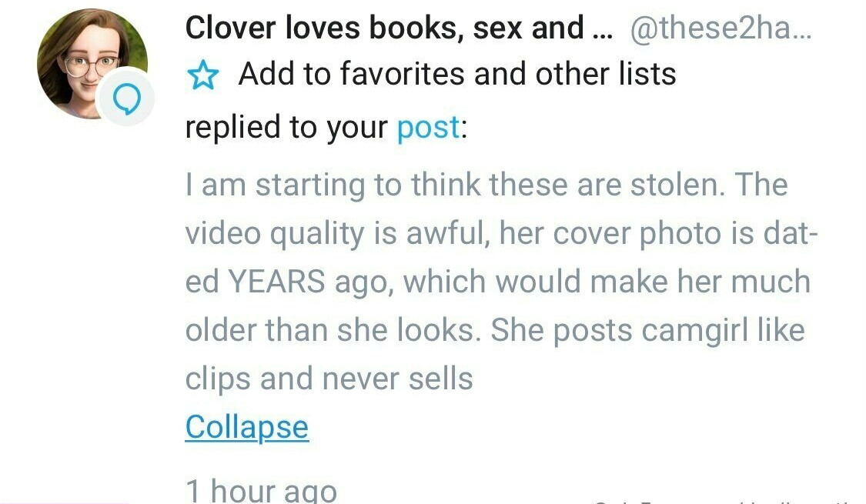Collapse the expanded reply text
Screen dimensions: 866x504
247,427
